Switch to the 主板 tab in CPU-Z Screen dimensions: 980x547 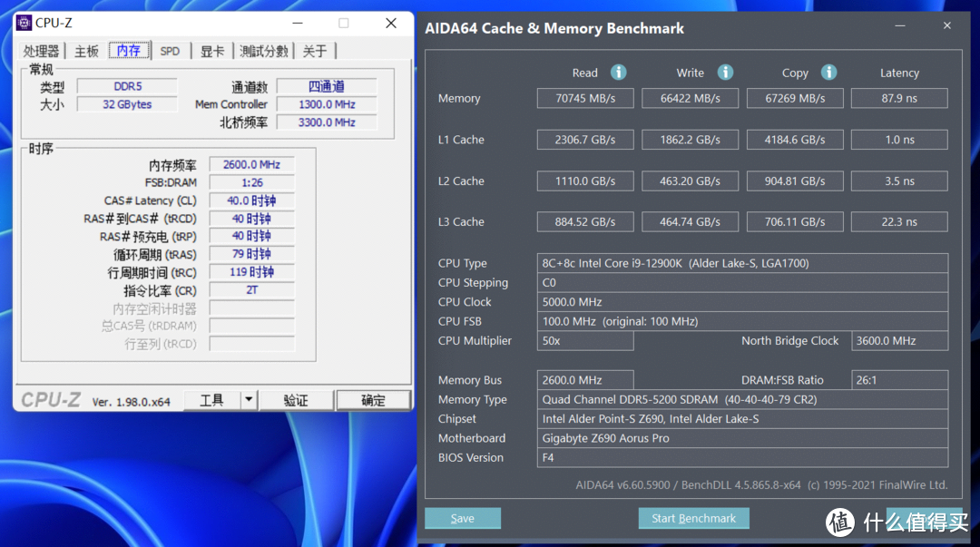coord(87,51)
